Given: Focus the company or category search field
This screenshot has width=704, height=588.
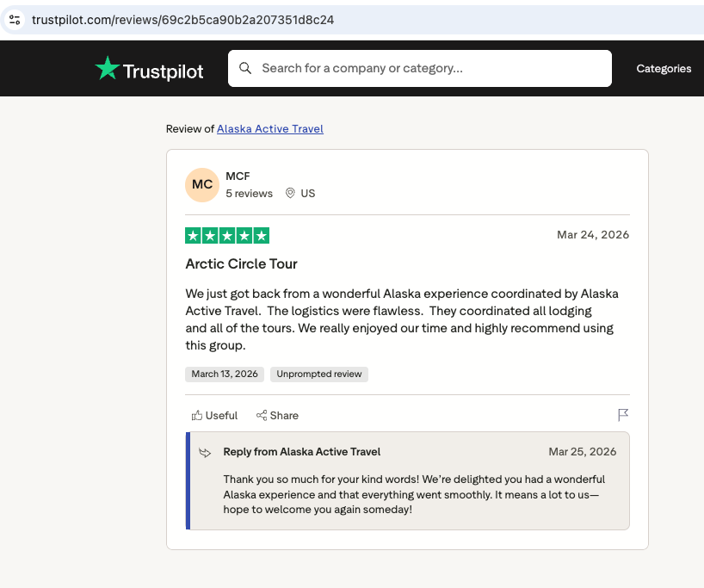Looking at the screenshot, I should [x=419, y=68].
